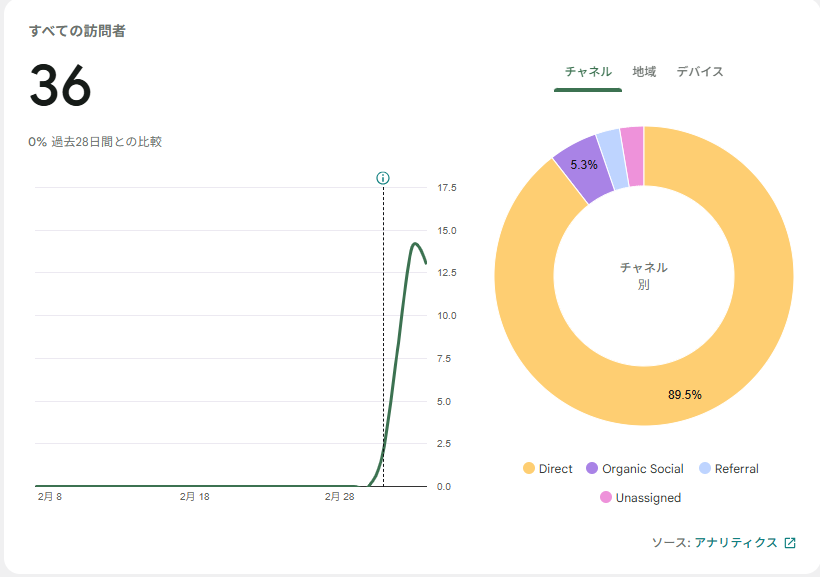Switch to the デバイス tab

pos(700,72)
